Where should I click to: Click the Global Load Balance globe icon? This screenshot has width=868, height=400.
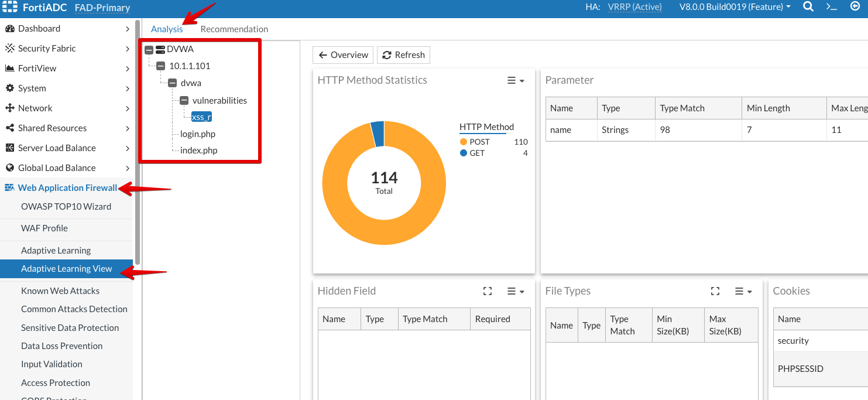pyautogui.click(x=9, y=168)
